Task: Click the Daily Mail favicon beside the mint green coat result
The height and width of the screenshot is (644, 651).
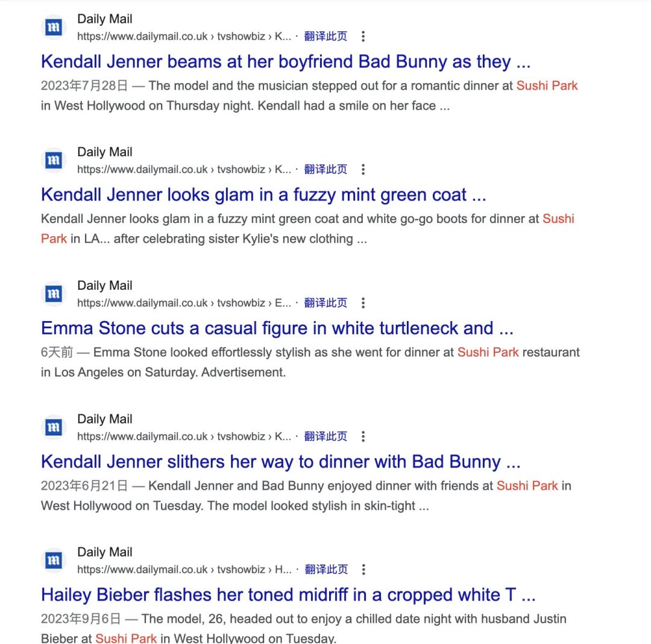Action: point(54,161)
